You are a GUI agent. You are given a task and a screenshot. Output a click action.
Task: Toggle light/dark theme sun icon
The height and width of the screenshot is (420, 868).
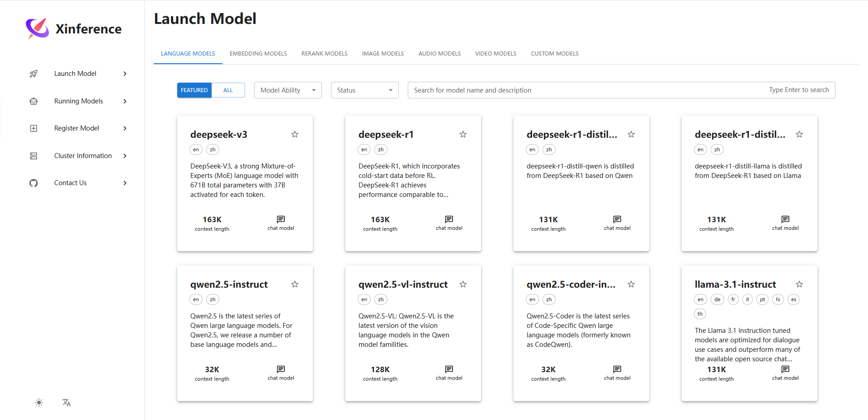39,402
